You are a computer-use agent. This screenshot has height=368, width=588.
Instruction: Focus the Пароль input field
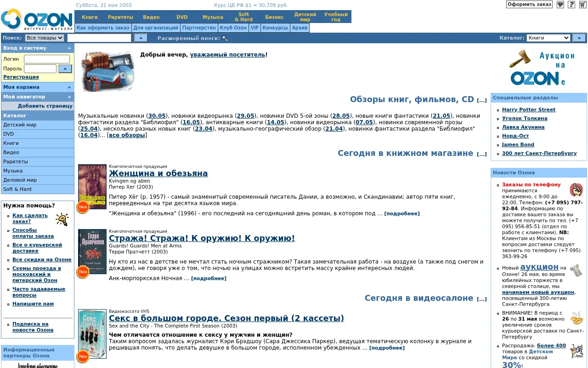coord(40,69)
